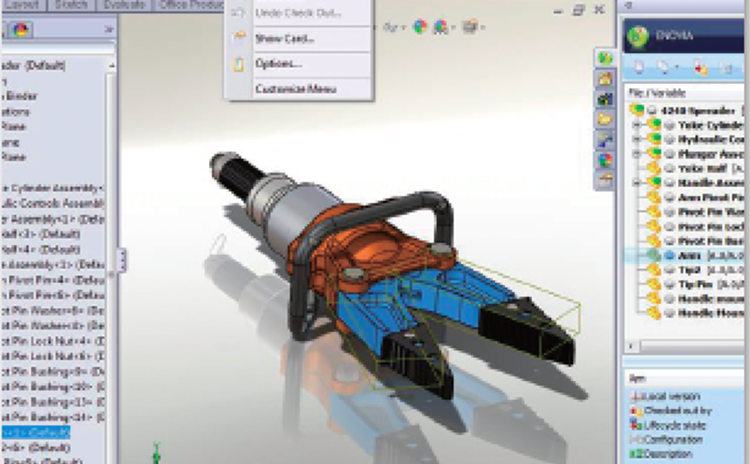750x464 pixels.
Task: Click the top ENOVIA tab on vertical task pane
Action: click(604, 58)
